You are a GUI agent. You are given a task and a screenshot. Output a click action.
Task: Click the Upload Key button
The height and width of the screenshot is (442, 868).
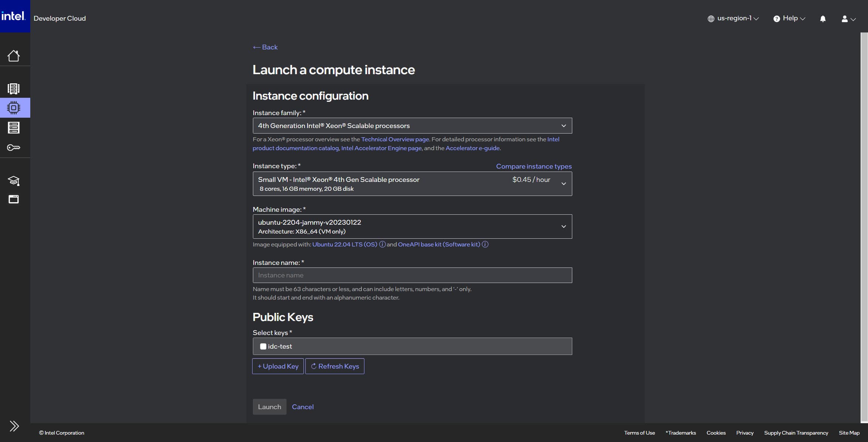(x=278, y=366)
